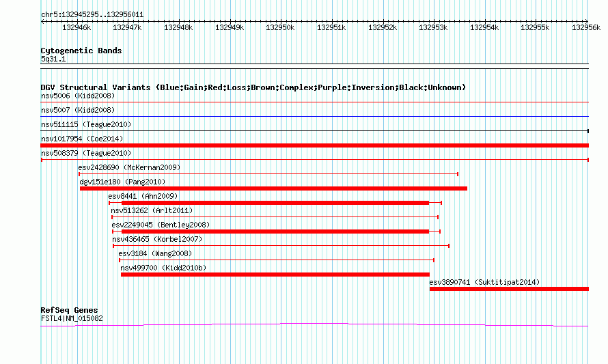Image resolution: width=608 pixels, height=364 pixels.
Task: Select the thin red nsv5006 loss line
Action: [x=314, y=102]
